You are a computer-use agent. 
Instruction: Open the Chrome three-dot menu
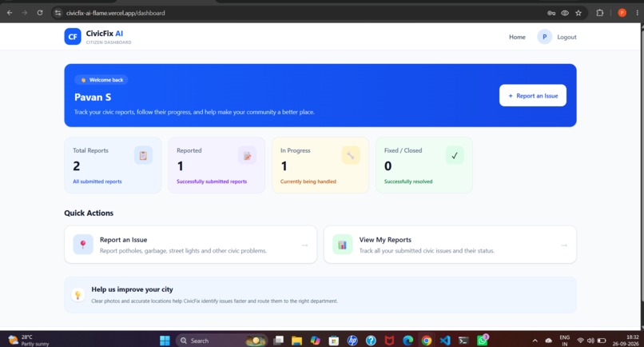coord(637,13)
